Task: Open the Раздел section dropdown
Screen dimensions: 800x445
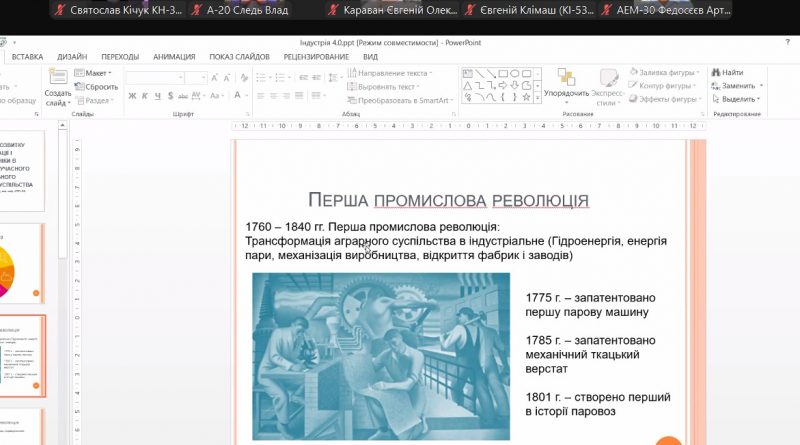Action: coord(94,101)
